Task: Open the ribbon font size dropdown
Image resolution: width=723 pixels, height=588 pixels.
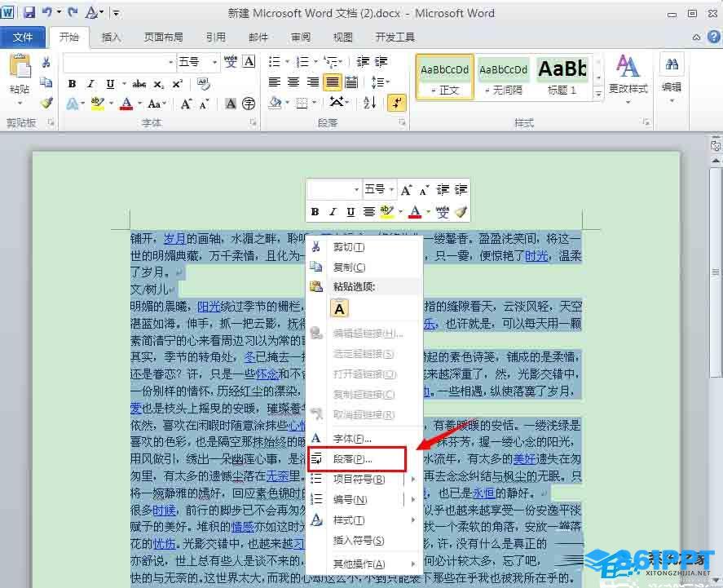Action: (x=214, y=62)
